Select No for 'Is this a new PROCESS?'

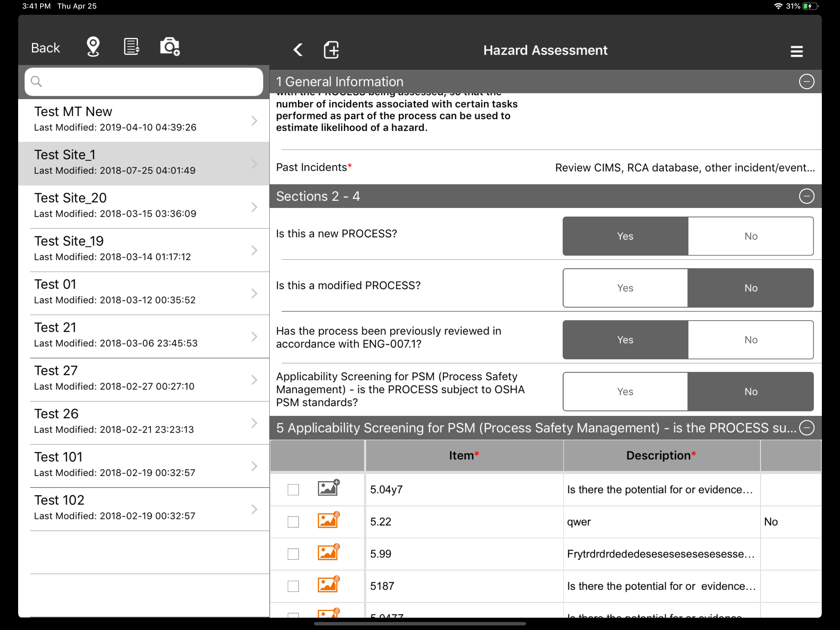pos(751,236)
